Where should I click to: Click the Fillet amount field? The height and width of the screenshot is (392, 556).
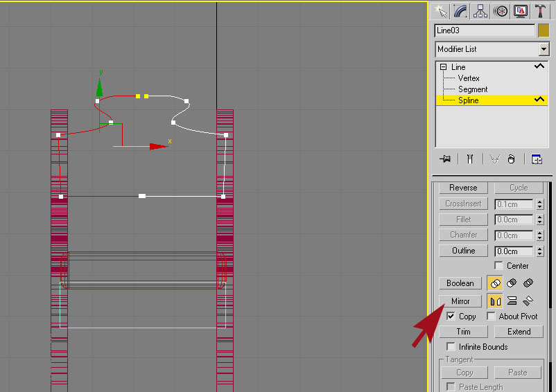pyautogui.click(x=514, y=220)
